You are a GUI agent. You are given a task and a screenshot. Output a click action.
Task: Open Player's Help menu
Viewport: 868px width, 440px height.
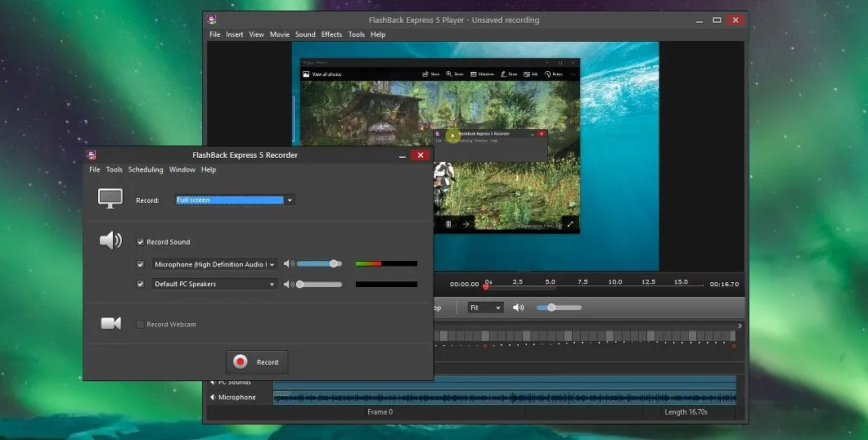378,34
